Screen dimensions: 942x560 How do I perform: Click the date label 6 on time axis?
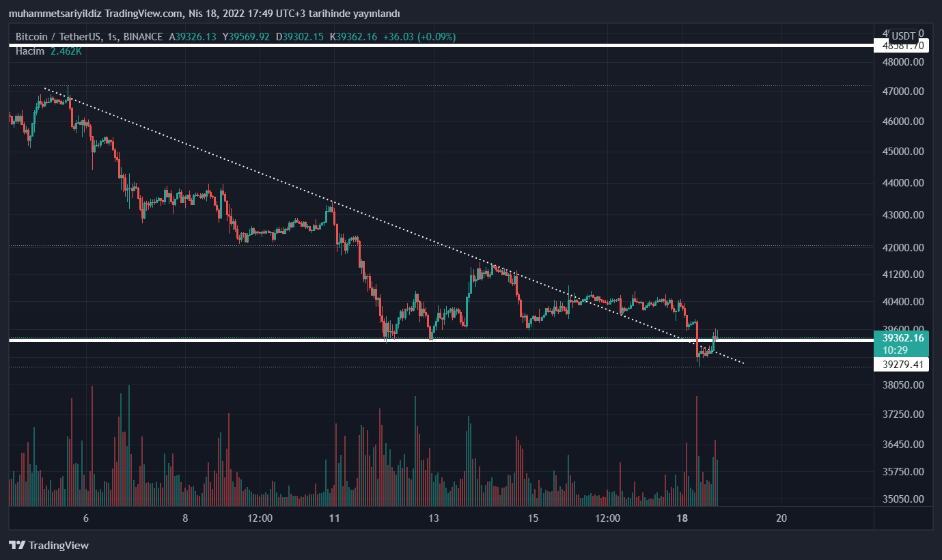point(86,518)
